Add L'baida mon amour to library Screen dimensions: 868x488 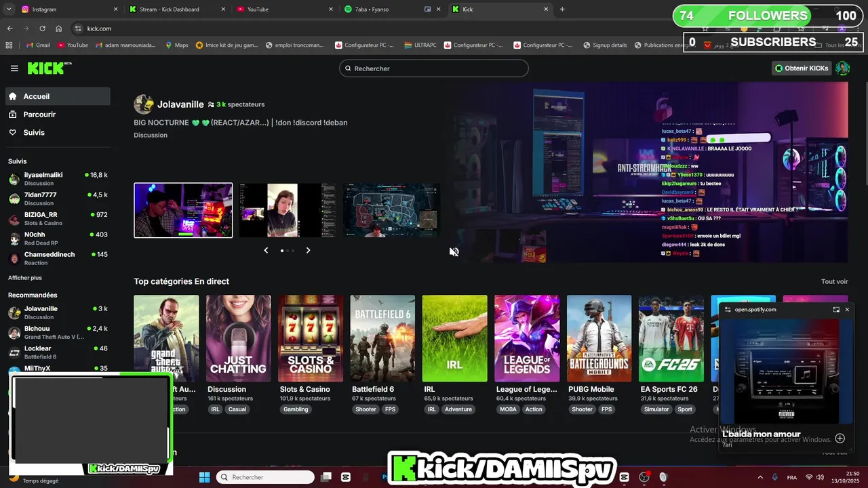click(840, 439)
